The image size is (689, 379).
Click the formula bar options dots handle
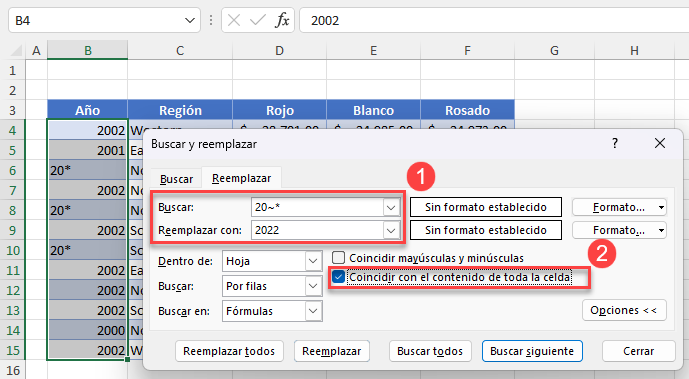coord(211,20)
